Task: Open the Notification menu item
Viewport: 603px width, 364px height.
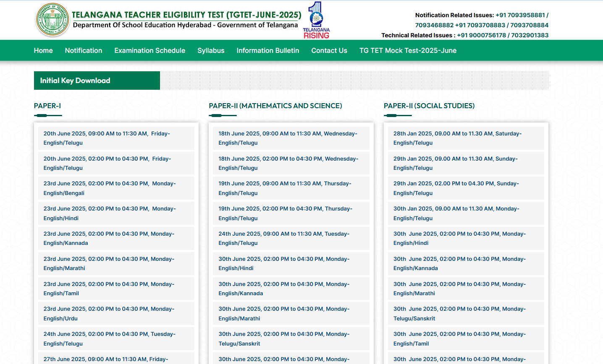Action: click(x=84, y=50)
